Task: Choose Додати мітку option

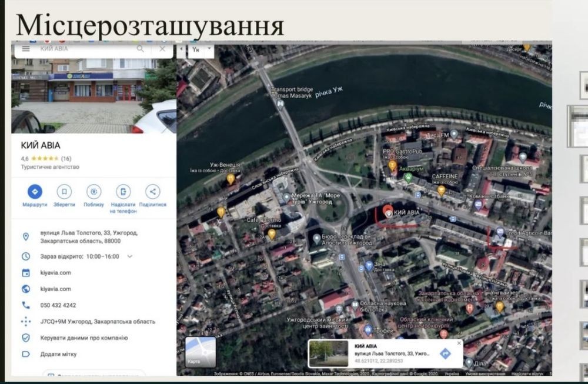Action: pyautogui.click(x=58, y=354)
